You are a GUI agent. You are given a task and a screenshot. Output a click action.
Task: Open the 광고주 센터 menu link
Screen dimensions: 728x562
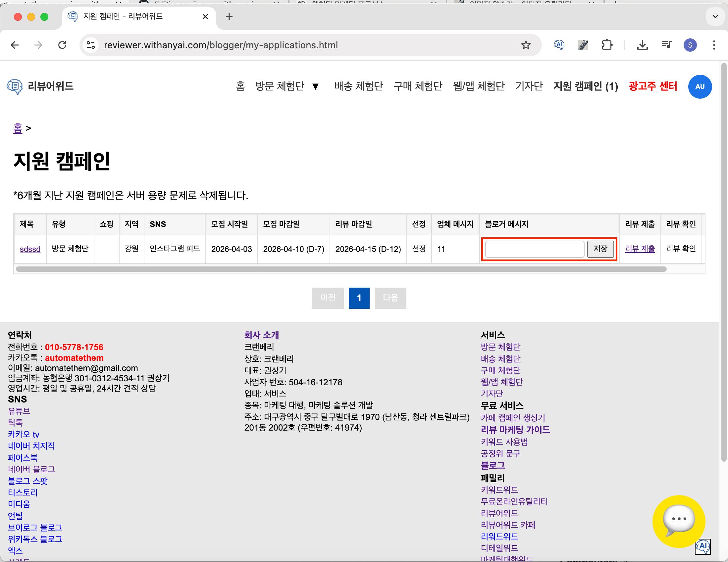(x=652, y=86)
